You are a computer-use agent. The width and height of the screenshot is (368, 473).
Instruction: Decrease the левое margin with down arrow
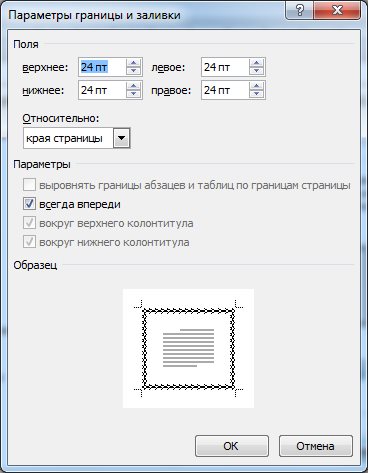point(256,70)
